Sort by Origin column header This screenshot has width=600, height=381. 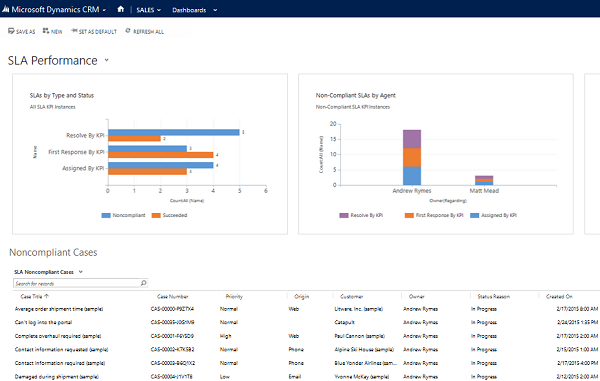coord(302,296)
